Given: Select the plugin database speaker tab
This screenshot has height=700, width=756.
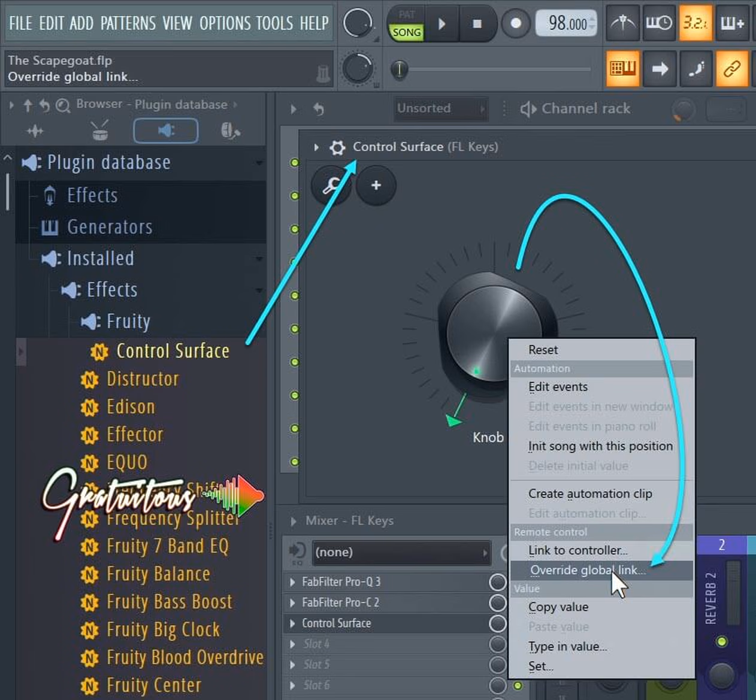Looking at the screenshot, I should 166,131.
